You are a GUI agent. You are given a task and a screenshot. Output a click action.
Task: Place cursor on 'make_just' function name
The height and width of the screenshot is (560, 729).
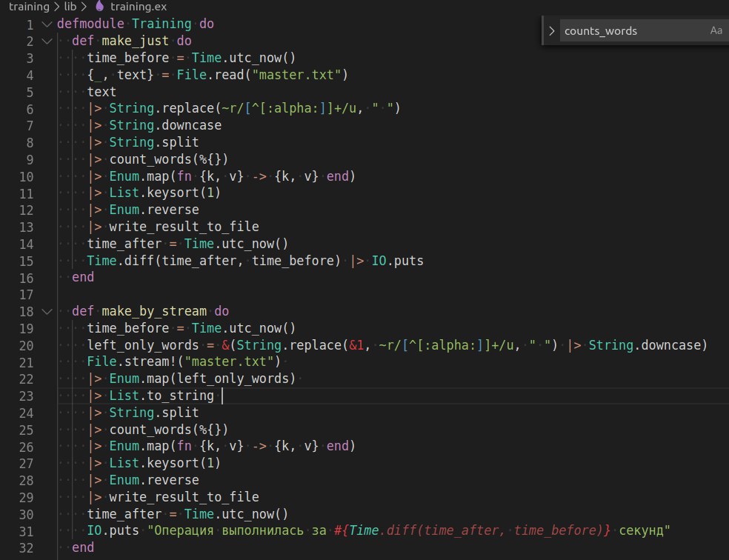[135, 41]
